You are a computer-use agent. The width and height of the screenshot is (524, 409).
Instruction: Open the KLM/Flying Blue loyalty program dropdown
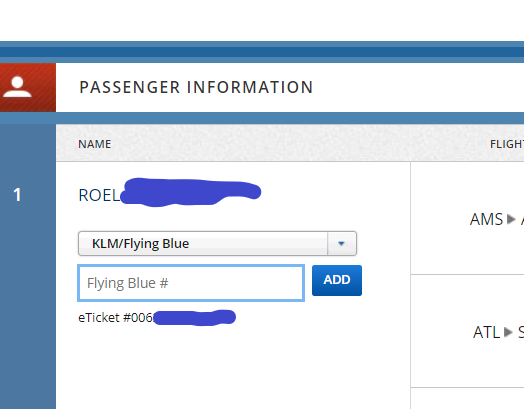217,244
